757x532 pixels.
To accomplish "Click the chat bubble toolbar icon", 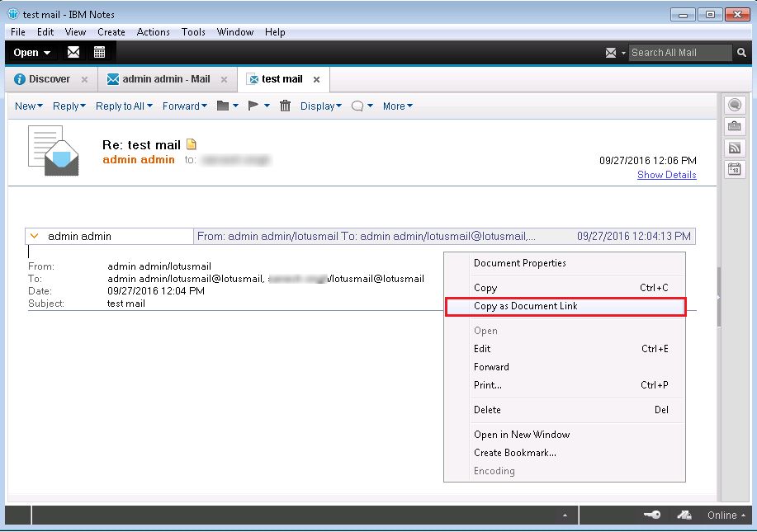I will (357, 106).
